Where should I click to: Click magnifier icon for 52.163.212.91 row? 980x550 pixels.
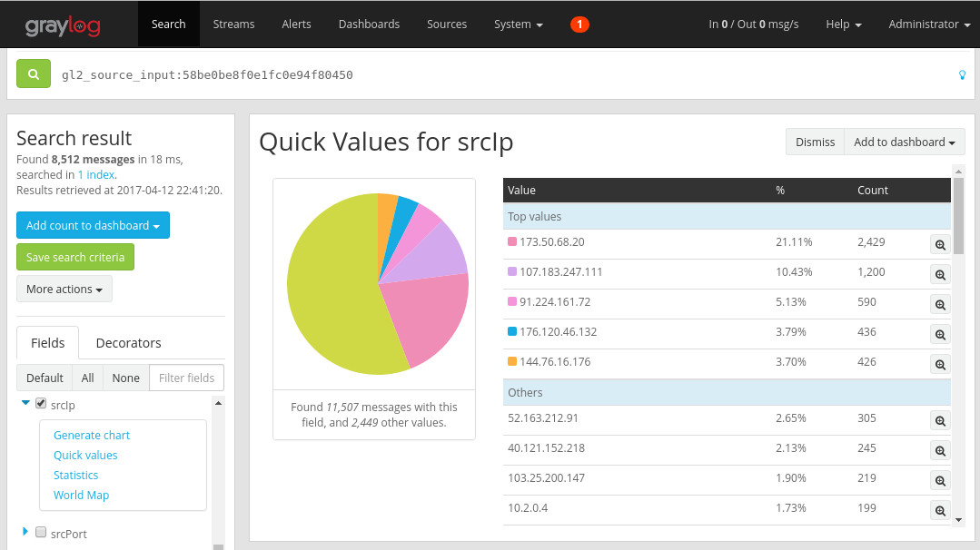(x=940, y=420)
